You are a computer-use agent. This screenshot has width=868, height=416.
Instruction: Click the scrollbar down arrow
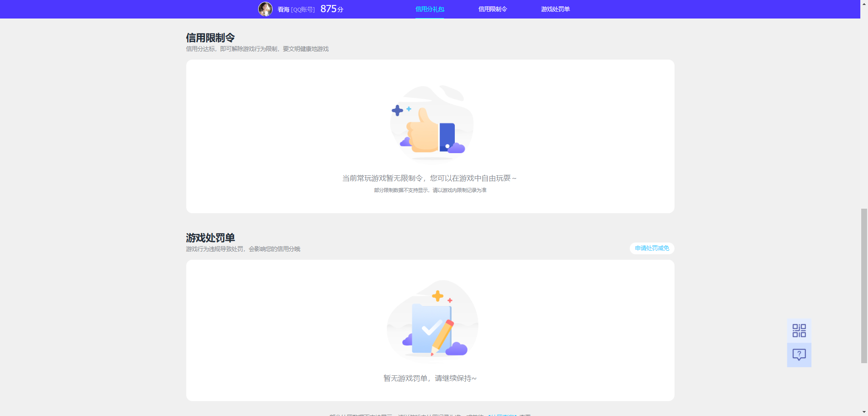coord(864,413)
